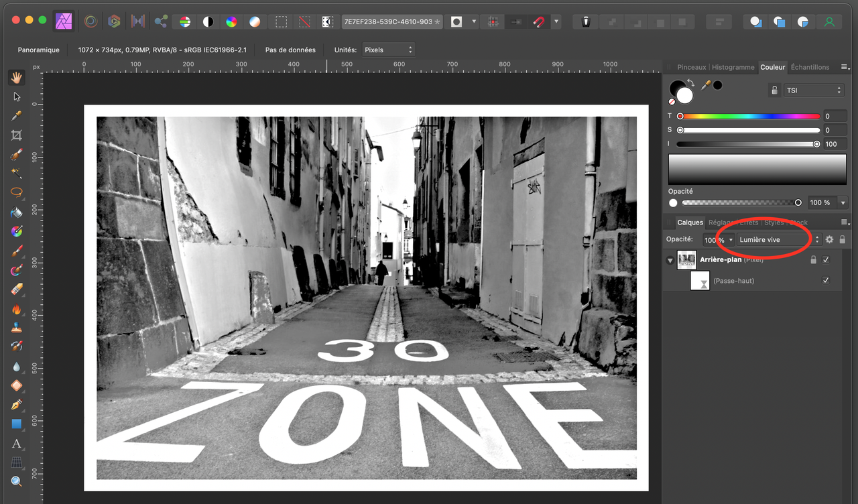Switch to the Pinceaux tab
This screenshot has width=858, height=504.
[692, 67]
